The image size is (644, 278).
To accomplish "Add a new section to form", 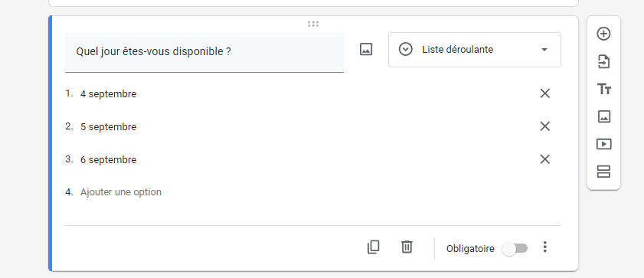I will pos(603,172).
